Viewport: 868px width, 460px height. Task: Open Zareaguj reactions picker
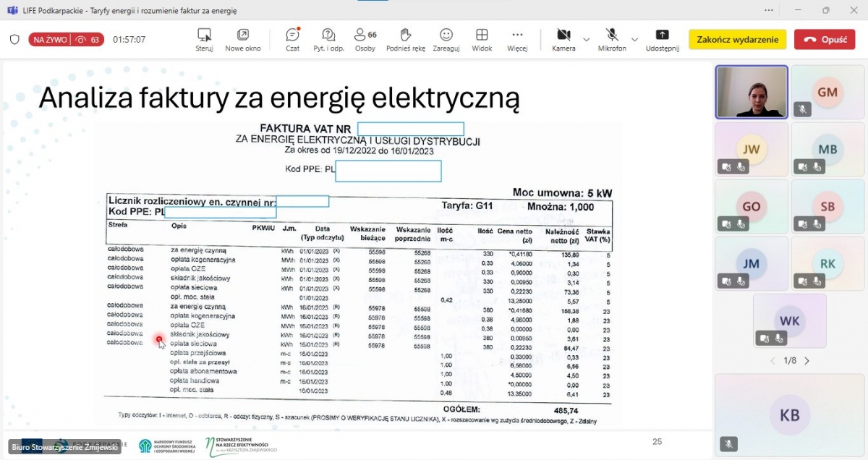(x=446, y=40)
